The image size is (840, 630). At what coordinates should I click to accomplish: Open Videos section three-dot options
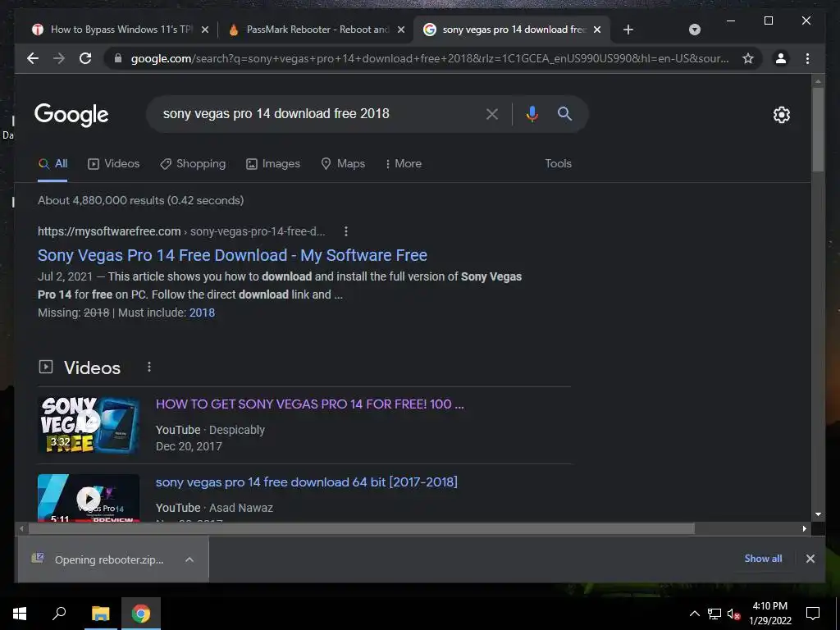point(149,367)
